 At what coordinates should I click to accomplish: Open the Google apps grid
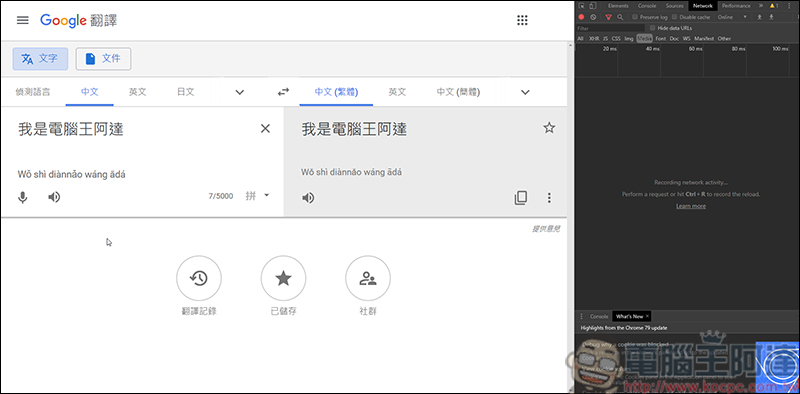[522, 20]
